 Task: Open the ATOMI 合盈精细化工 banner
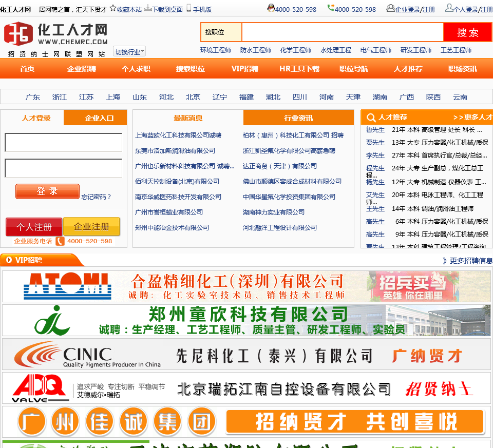(x=246, y=286)
